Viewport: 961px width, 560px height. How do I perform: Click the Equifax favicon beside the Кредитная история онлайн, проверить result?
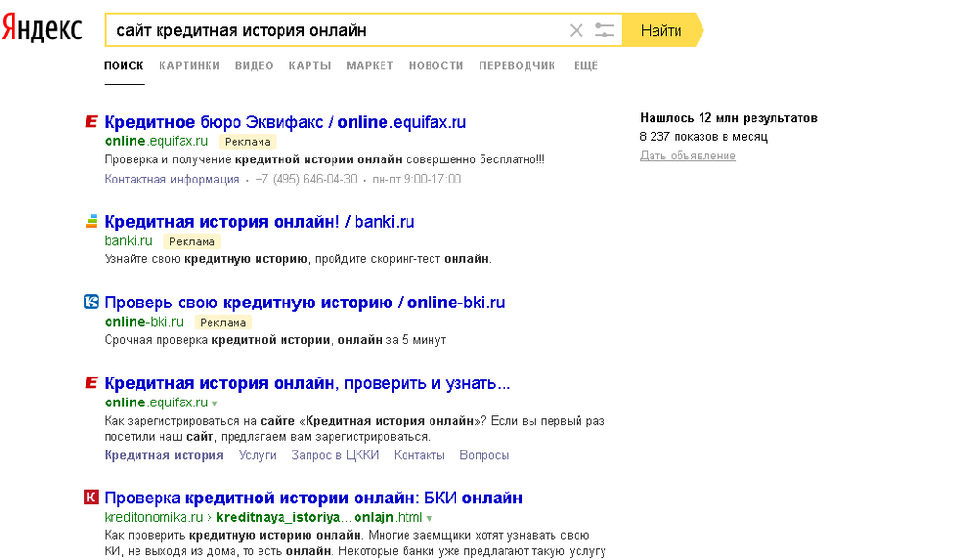coord(90,383)
